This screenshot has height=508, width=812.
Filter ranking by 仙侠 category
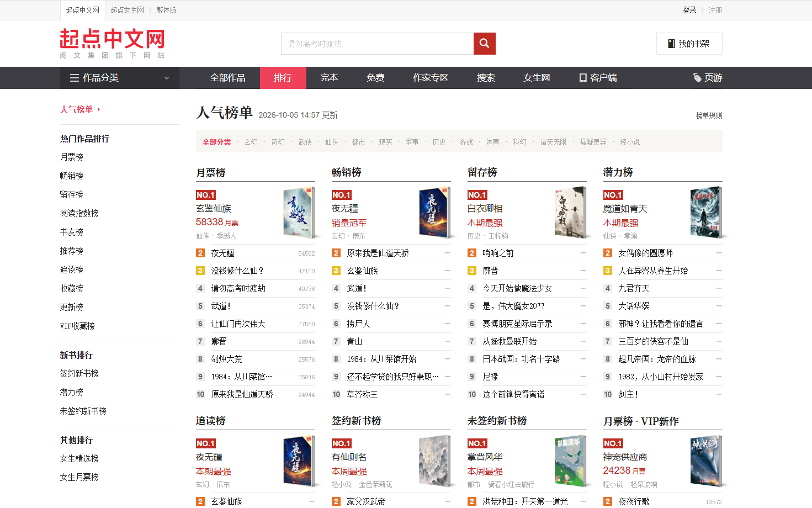tap(332, 142)
